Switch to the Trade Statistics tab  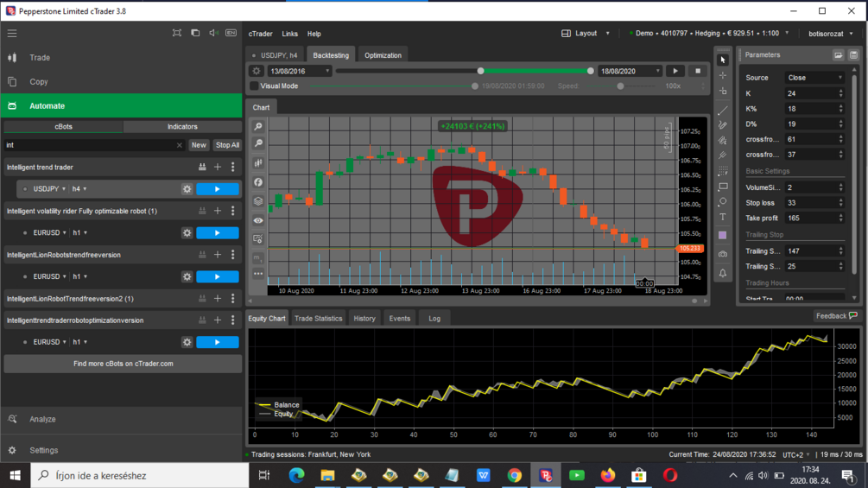coord(319,319)
